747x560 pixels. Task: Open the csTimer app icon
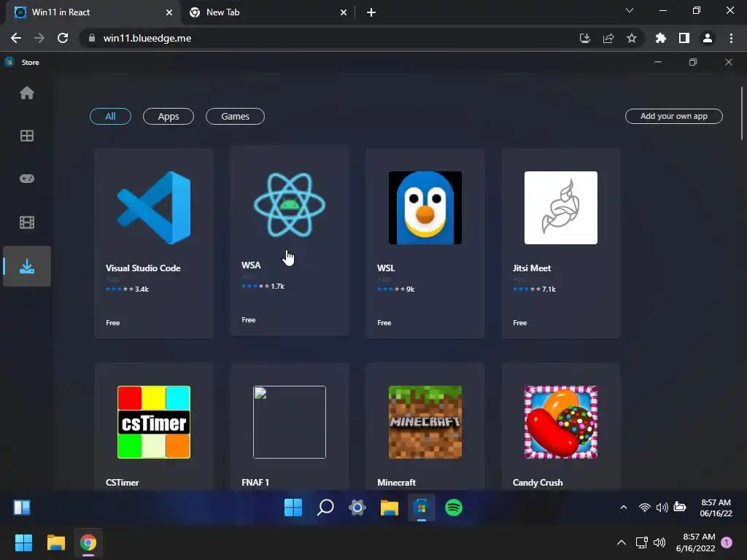[154, 422]
